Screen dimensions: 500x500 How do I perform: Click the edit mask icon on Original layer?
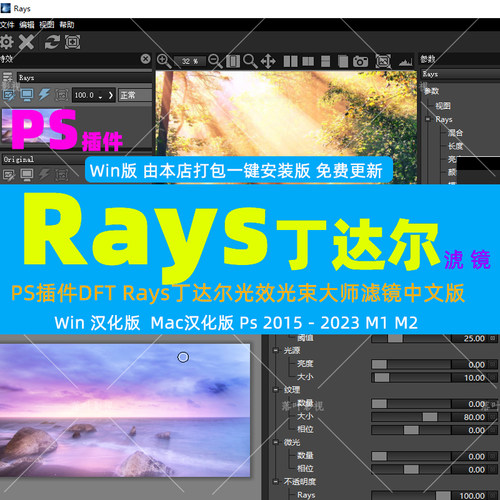point(9,174)
